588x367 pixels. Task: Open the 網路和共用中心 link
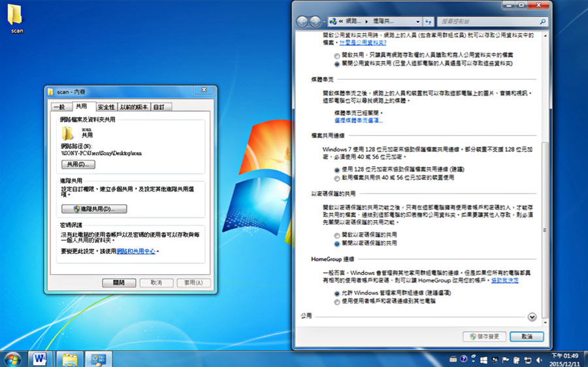136,251
